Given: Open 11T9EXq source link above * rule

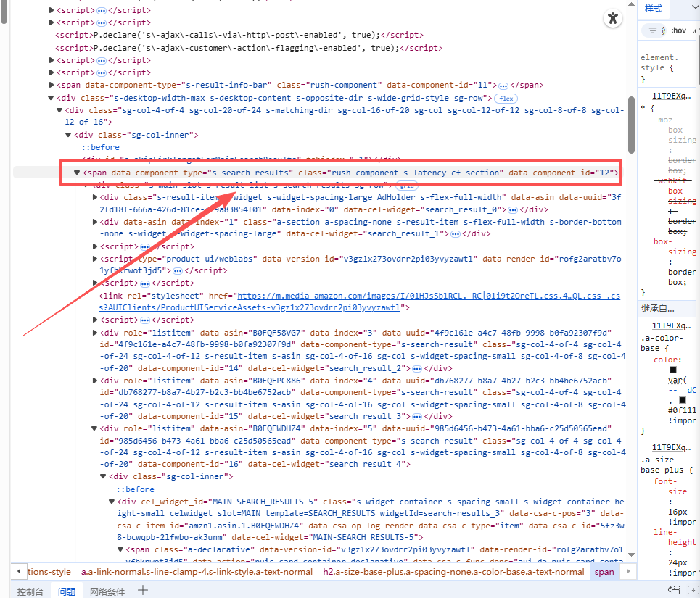Looking at the screenshot, I should pos(671,96).
